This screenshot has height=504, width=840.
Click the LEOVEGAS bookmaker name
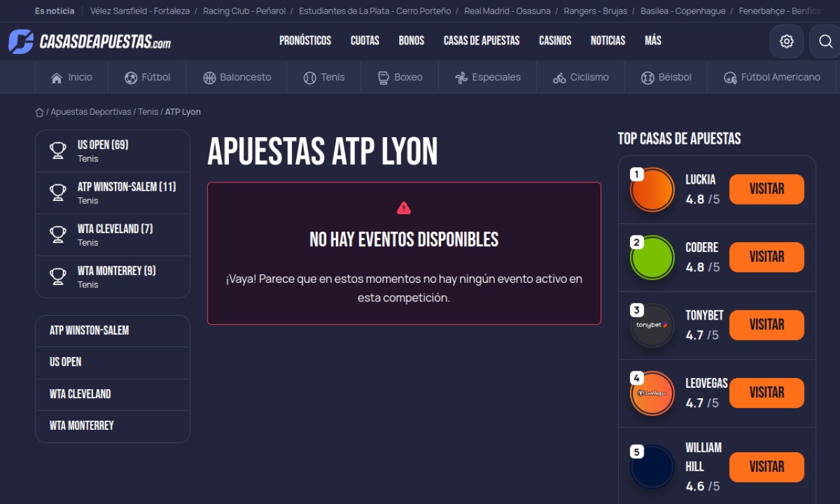[x=707, y=383]
